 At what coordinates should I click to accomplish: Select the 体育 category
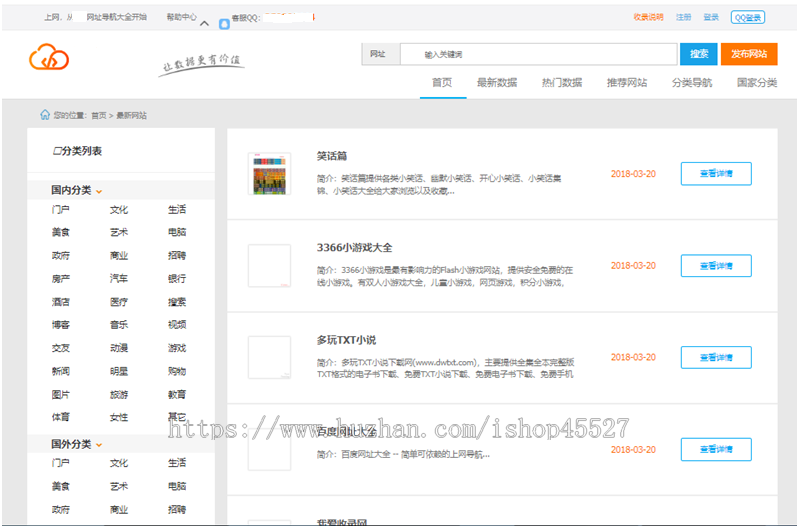61,417
